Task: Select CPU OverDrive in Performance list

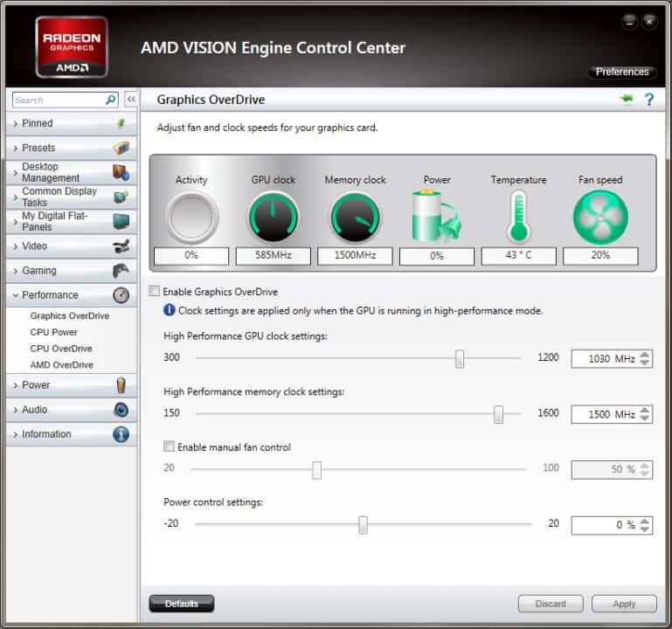Action: tap(61, 349)
